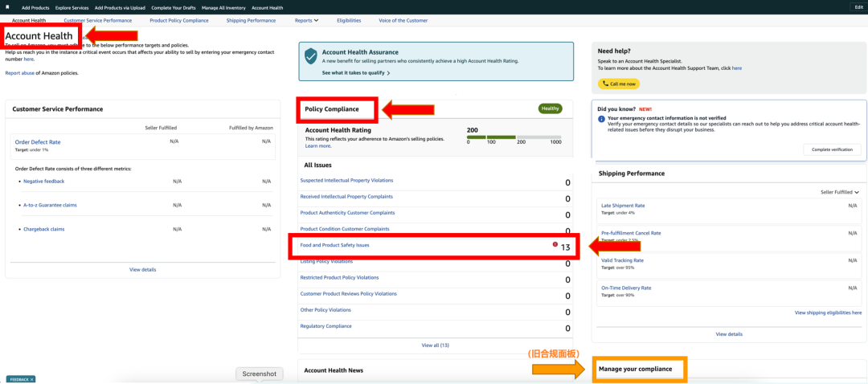The height and width of the screenshot is (384, 868).
Task: Click Learn more under Account Health Rating
Action: 317,146
